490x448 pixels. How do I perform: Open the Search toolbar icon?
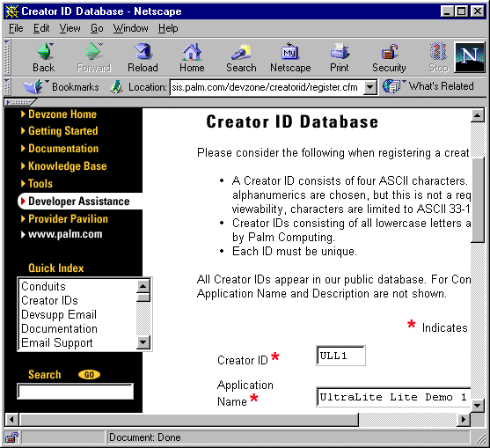241,58
